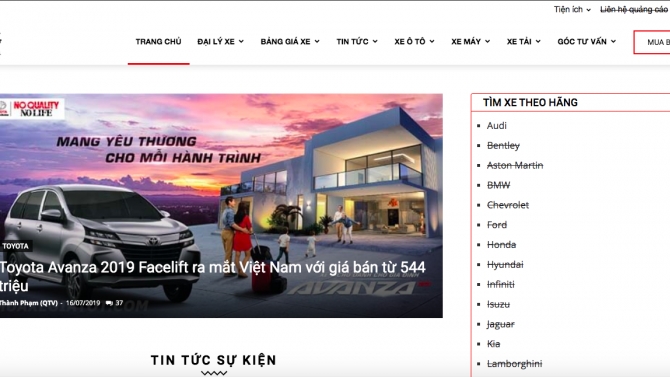Expand the Xe Tải menu
The image size is (670, 377).
523,41
